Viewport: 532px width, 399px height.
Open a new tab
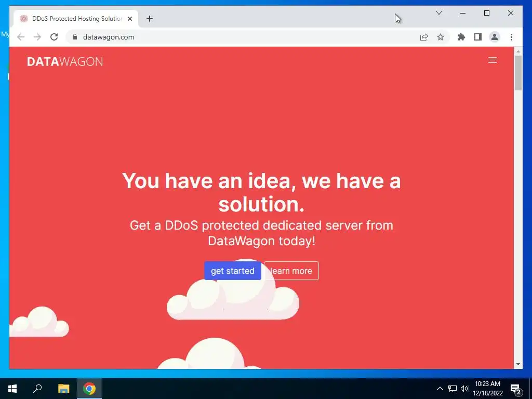150,19
